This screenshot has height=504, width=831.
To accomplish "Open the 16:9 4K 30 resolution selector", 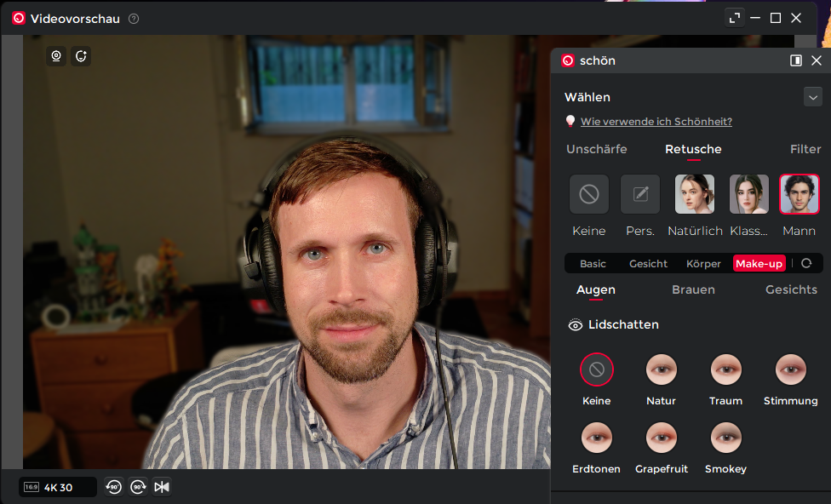I will click(x=56, y=487).
